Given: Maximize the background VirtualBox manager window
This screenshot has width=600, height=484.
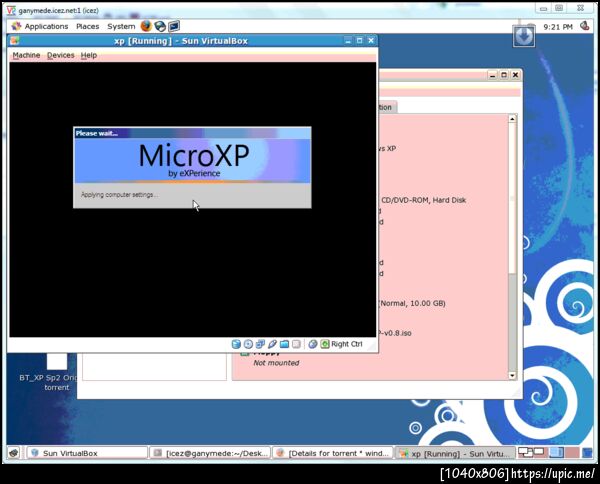Looking at the screenshot, I should click(504, 75).
